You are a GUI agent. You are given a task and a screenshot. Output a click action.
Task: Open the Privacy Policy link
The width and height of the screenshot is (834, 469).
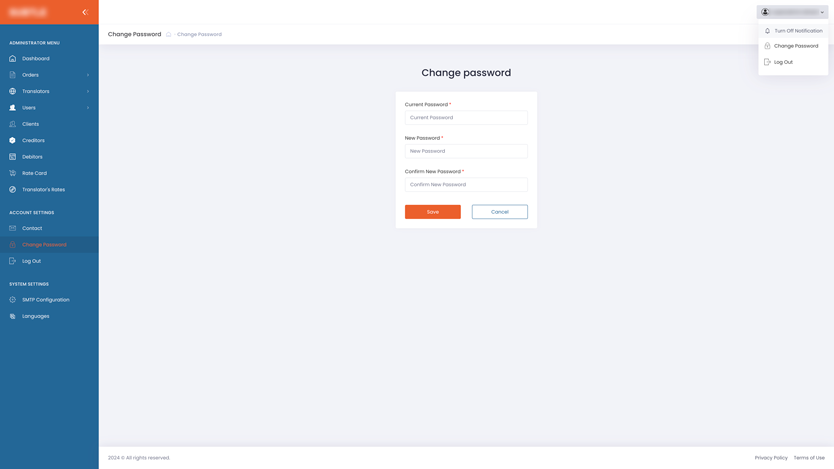pos(771,458)
